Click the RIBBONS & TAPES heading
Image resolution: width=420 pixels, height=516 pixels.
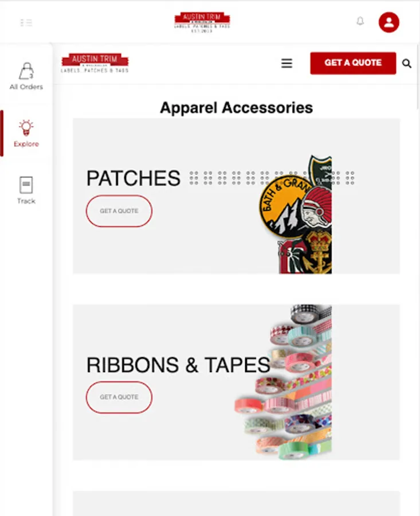point(178,365)
